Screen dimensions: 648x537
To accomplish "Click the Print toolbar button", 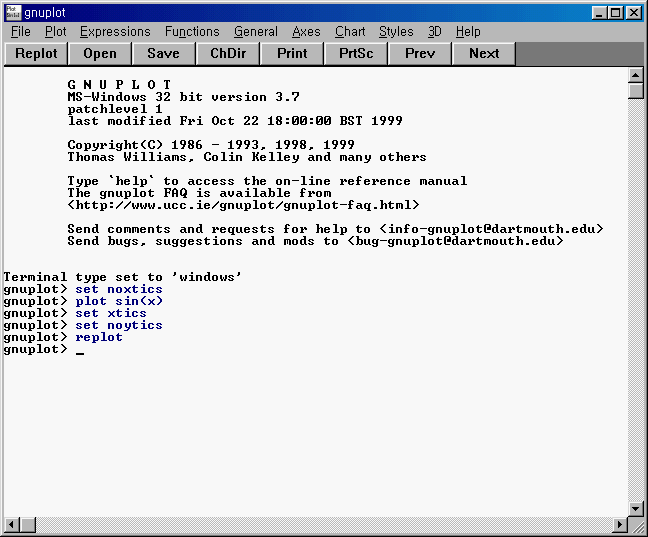I will click(292, 54).
